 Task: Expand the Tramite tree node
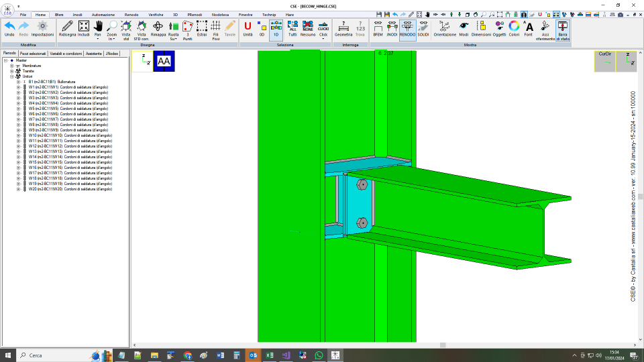coord(12,71)
